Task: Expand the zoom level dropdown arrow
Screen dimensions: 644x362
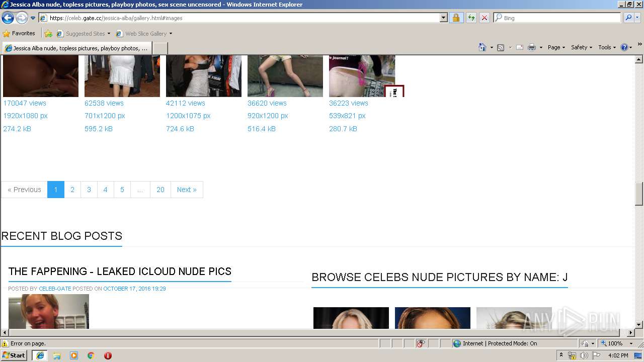Action: click(x=631, y=343)
